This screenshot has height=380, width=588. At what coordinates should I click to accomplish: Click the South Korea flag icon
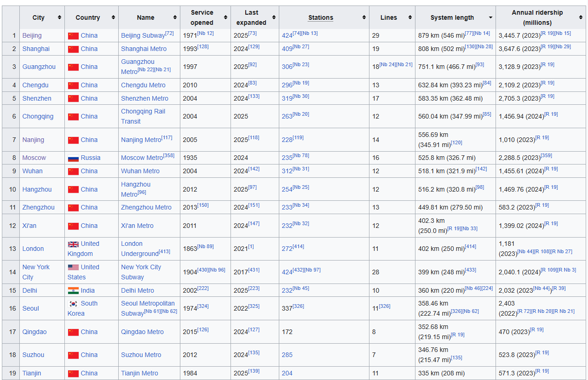tap(73, 304)
